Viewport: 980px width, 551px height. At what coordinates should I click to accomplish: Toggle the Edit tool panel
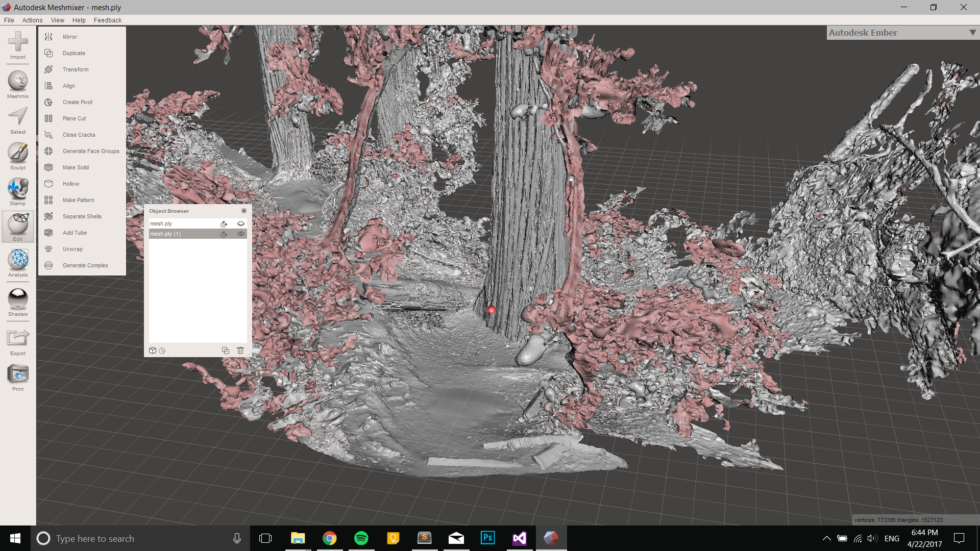tap(18, 227)
